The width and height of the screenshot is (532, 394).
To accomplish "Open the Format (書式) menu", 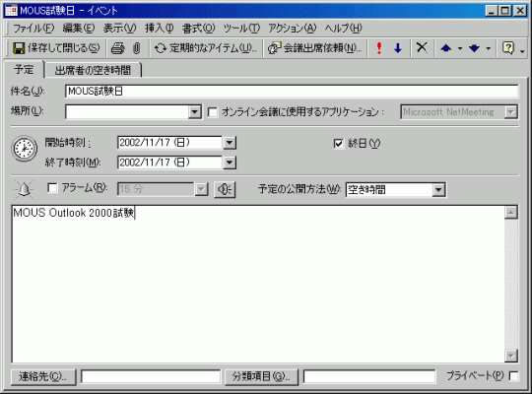I will (x=198, y=29).
